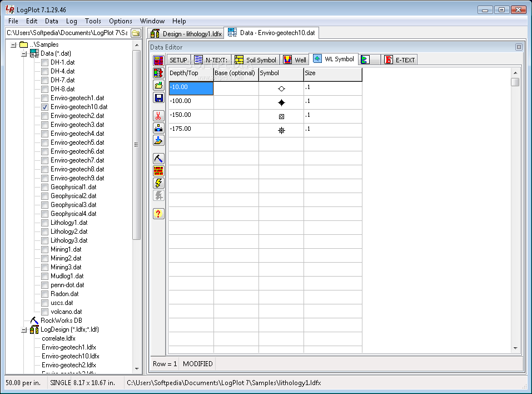Click the square symbol in the -150.00 row
The image size is (532, 394).
(281, 116)
